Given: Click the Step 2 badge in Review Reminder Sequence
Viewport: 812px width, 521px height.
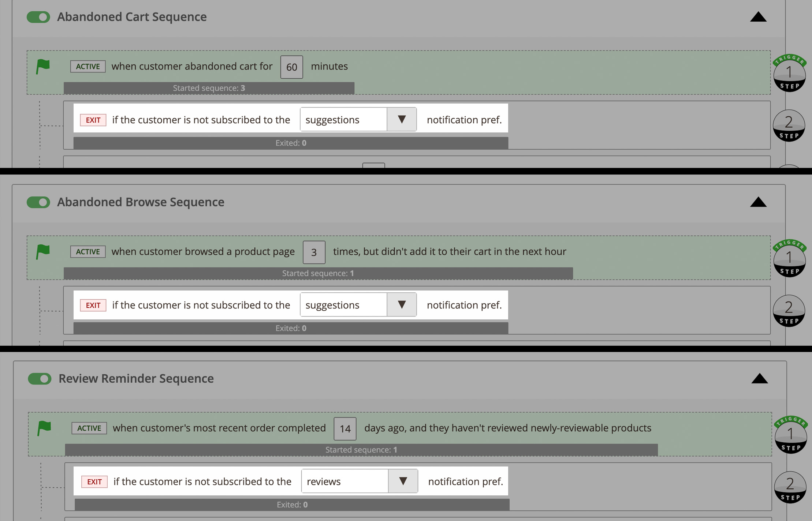Looking at the screenshot, I should tap(790, 487).
